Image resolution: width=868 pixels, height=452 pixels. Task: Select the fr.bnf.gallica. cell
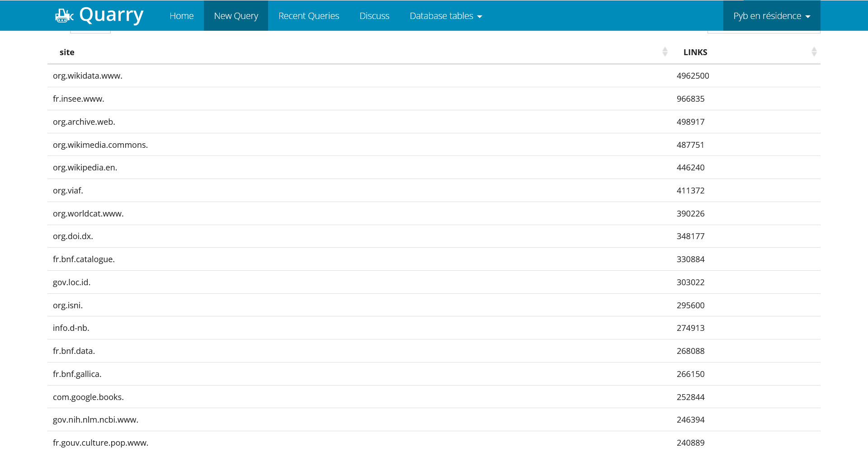(359, 374)
